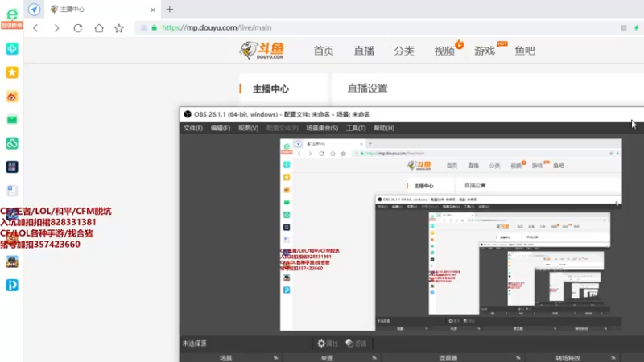The height and width of the screenshot is (362, 644).
Task: Reload the Douyu page
Action: point(78,28)
